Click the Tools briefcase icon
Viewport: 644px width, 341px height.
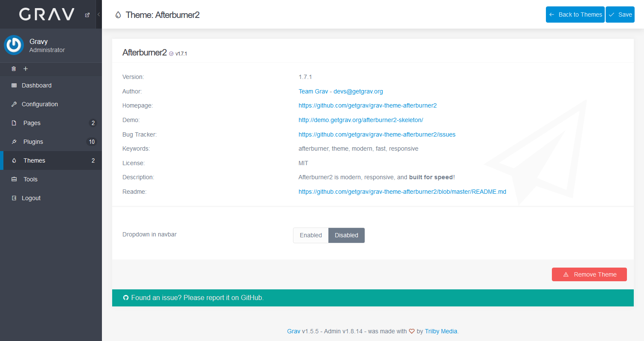click(x=14, y=179)
